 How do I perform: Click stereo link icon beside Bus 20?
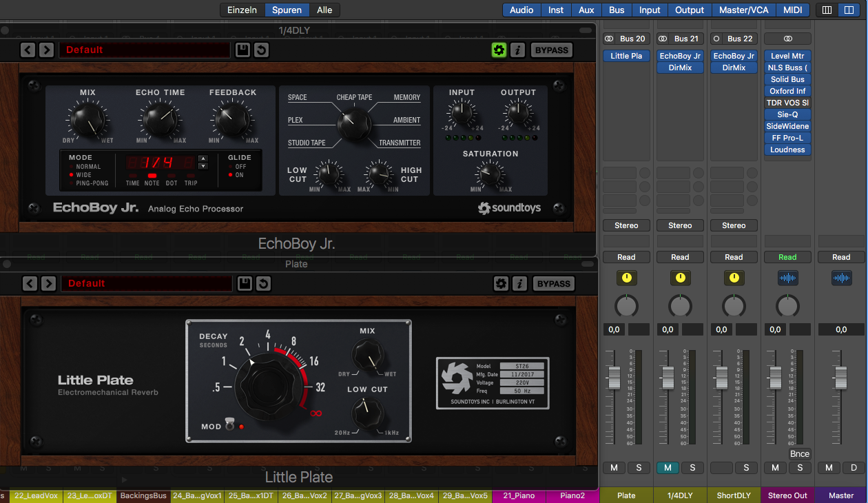609,39
